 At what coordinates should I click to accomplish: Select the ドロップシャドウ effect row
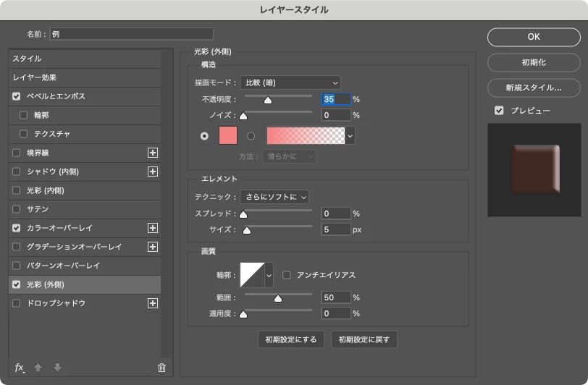tap(85, 303)
